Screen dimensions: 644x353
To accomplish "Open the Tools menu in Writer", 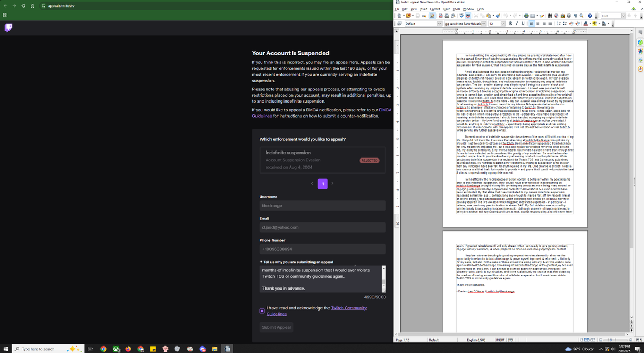I will pos(456,9).
